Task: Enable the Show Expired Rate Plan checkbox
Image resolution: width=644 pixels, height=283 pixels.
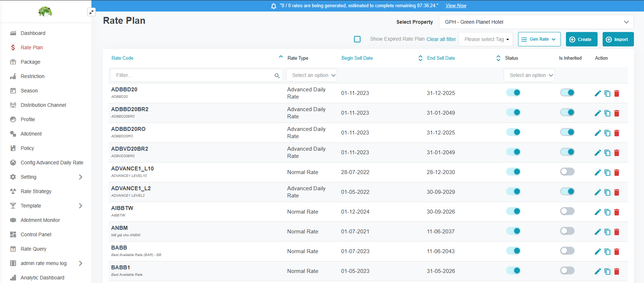Action: 357,39
